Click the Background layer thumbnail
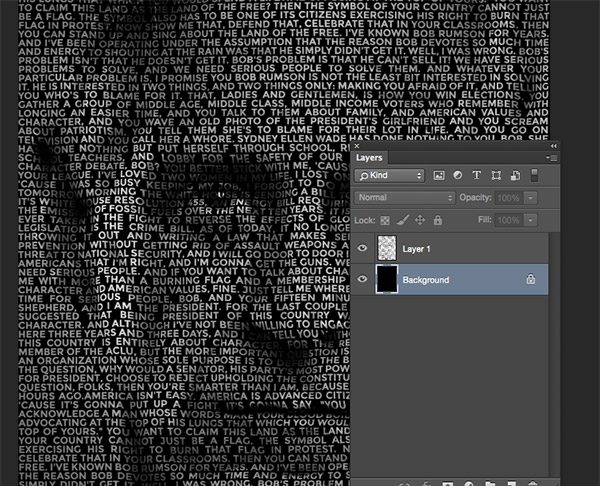The height and width of the screenshot is (486, 600). click(387, 281)
